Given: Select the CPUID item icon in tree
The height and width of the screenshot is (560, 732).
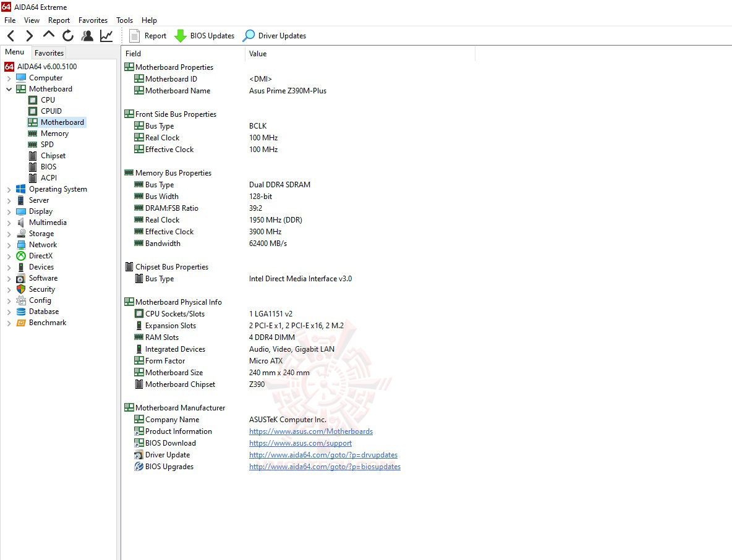Looking at the screenshot, I should [x=33, y=111].
